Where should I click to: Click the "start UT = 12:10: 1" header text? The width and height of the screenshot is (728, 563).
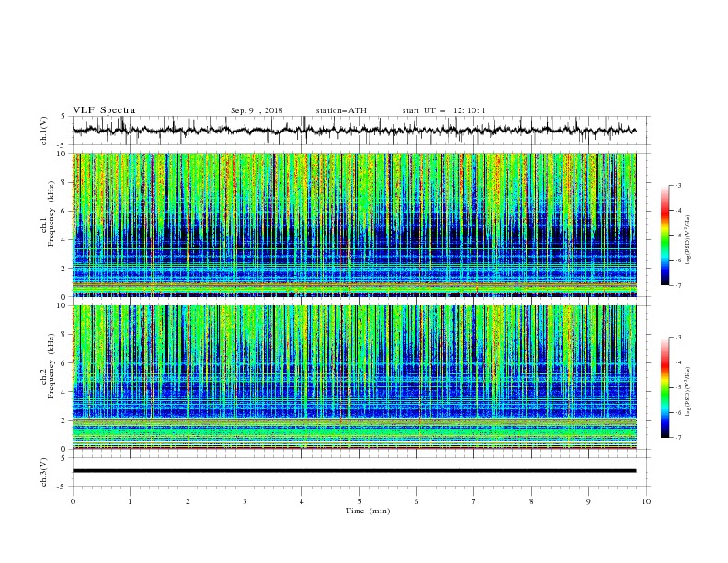pos(444,110)
